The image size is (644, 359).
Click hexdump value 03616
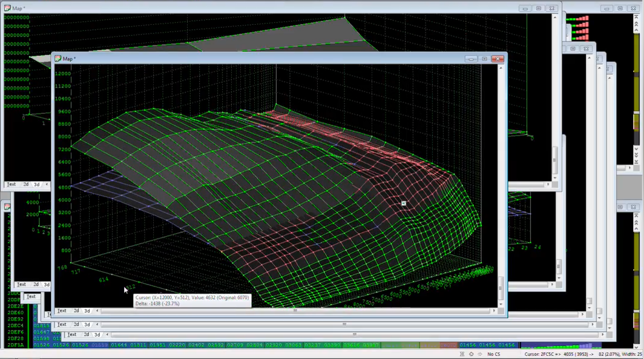pyautogui.click(x=352, y=345)
